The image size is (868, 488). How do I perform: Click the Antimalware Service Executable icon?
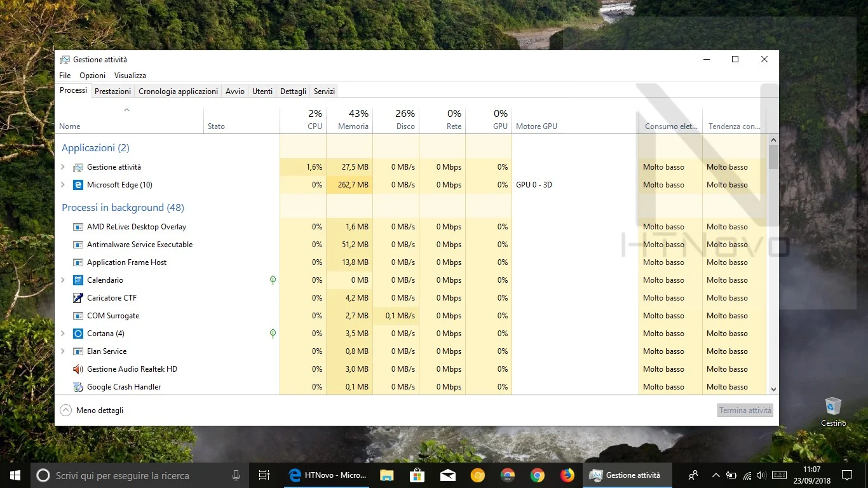tap(78, 245)
